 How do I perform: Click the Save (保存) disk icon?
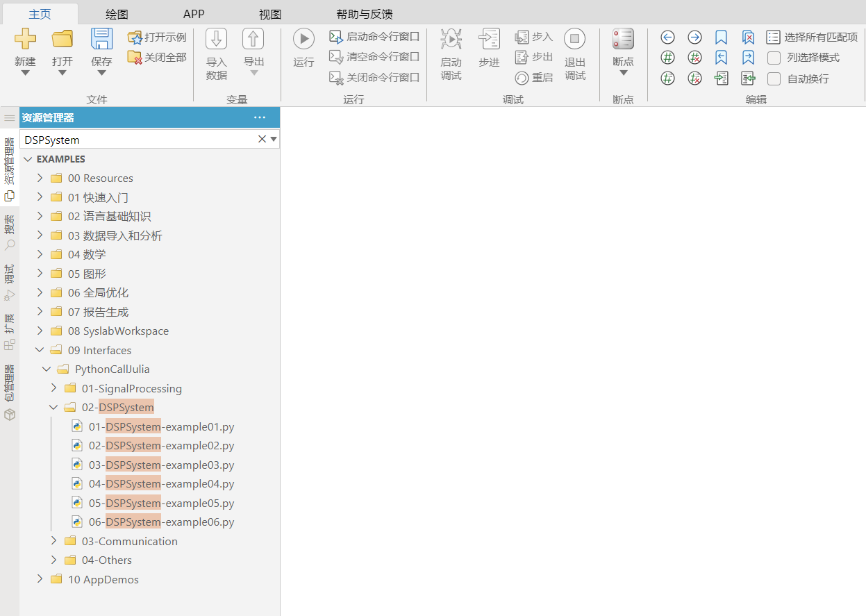click(x=101, y=39)
